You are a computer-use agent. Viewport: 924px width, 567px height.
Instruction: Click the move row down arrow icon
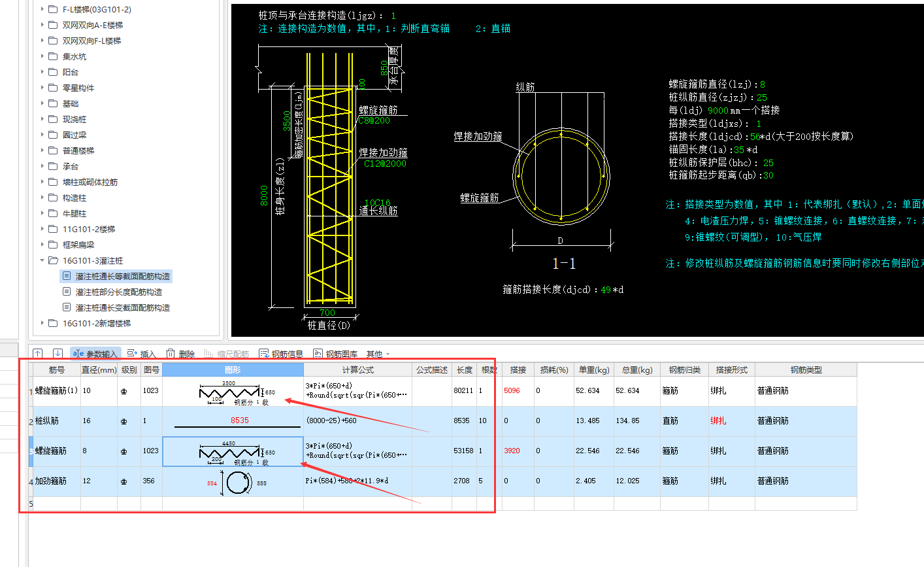tap(58, 354)
